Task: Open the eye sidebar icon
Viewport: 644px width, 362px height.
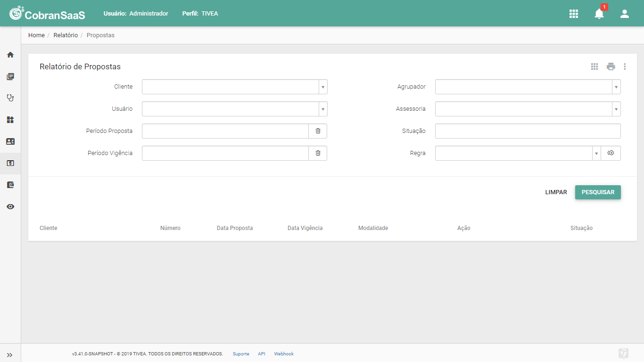Action: [x=10, y=206]
